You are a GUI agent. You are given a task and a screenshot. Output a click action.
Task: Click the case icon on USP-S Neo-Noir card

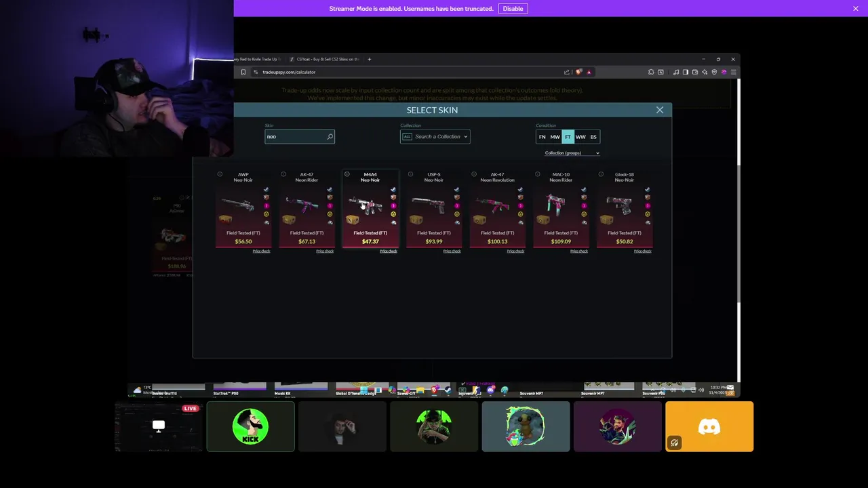(x=416, y=220)
